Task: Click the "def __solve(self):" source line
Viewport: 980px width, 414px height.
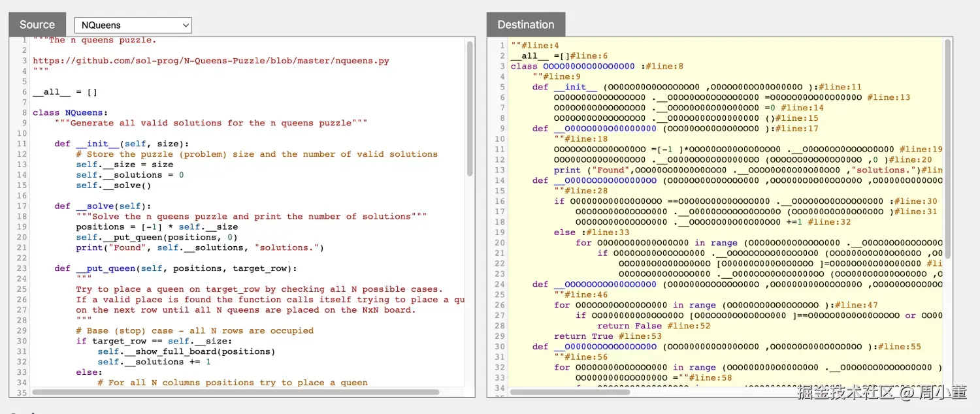Action: pos(103,206)
